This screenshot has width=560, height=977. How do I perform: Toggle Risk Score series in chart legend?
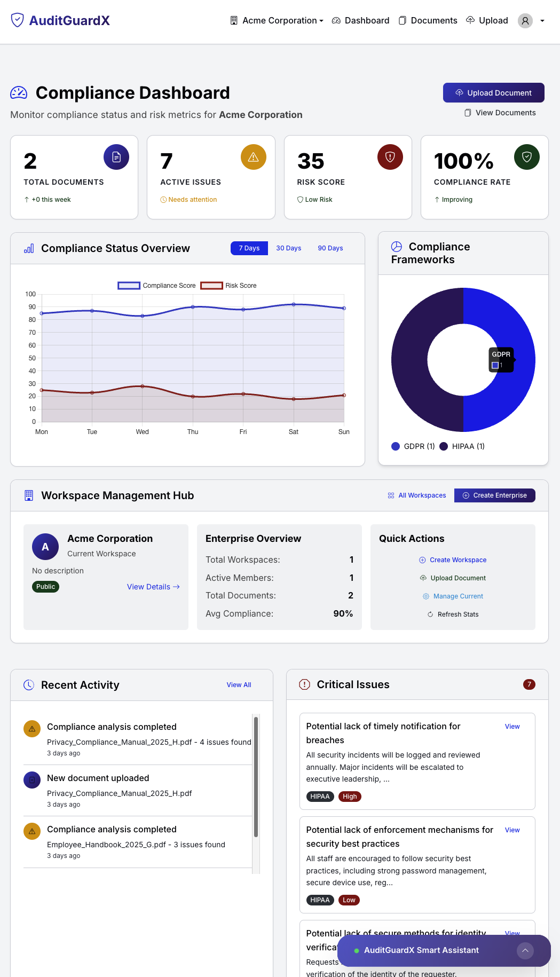[x=228, y=286]
